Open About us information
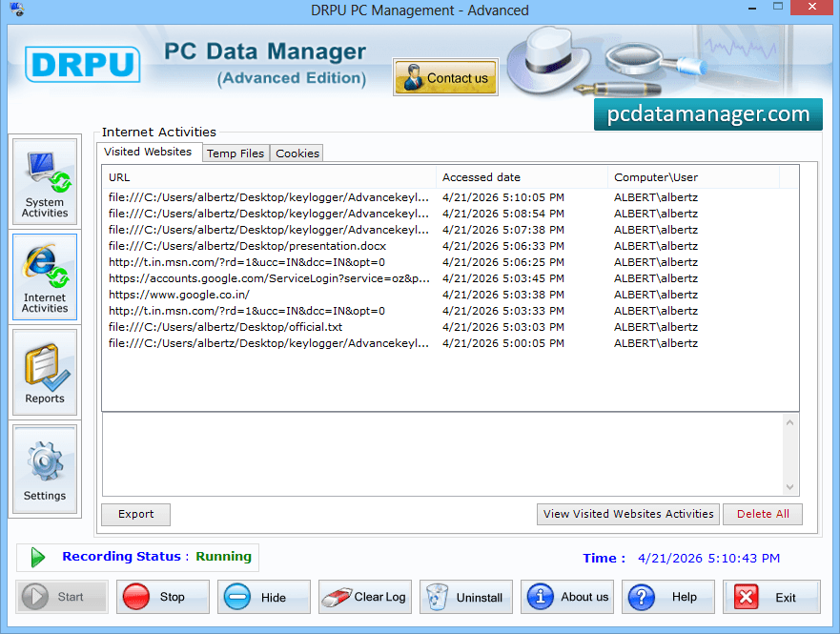 pyautogui.click(x=566, y=597)
